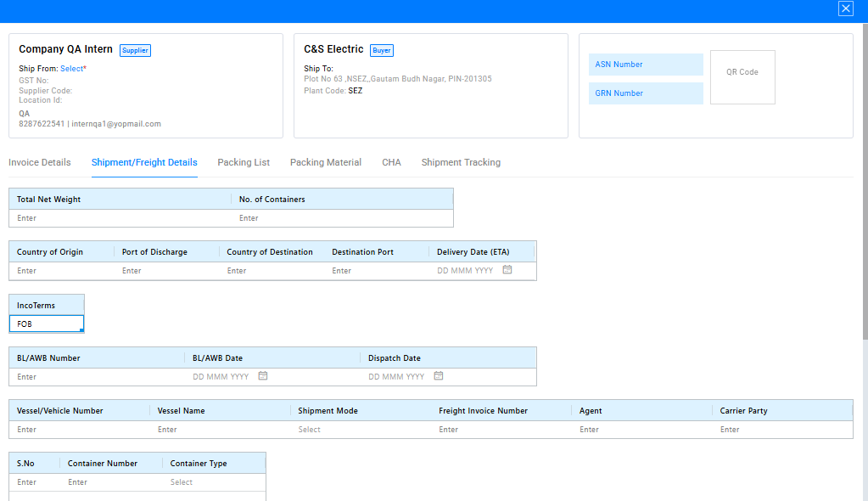Screen dimensions: 868x501
Task: Open the Shipment Mode select dropdown
Action: [361, 430]
